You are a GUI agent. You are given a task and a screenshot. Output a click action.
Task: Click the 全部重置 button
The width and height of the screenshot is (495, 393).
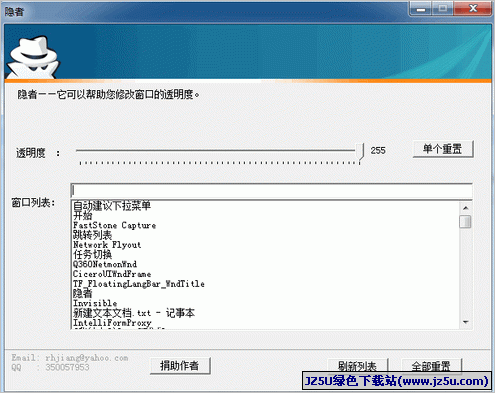[x=431, y=366]
